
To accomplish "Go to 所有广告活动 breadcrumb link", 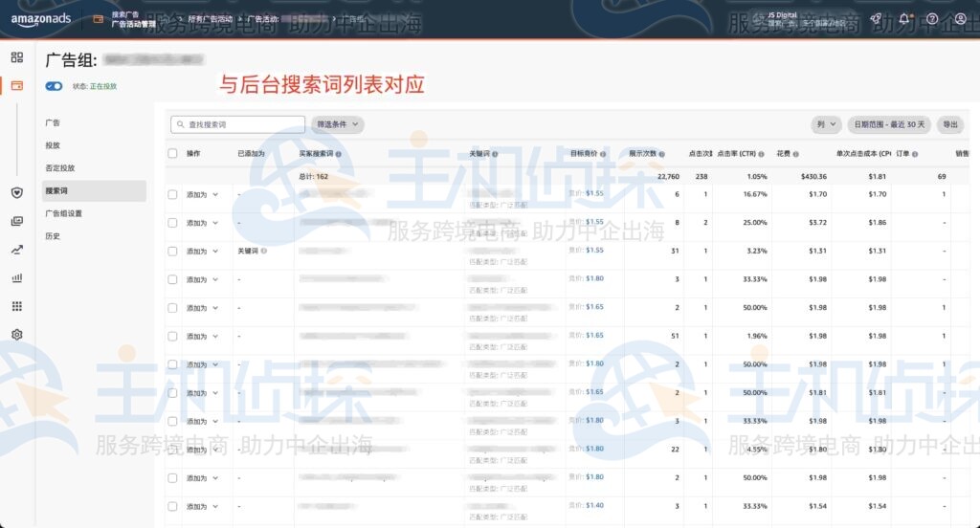I will 211,19.
